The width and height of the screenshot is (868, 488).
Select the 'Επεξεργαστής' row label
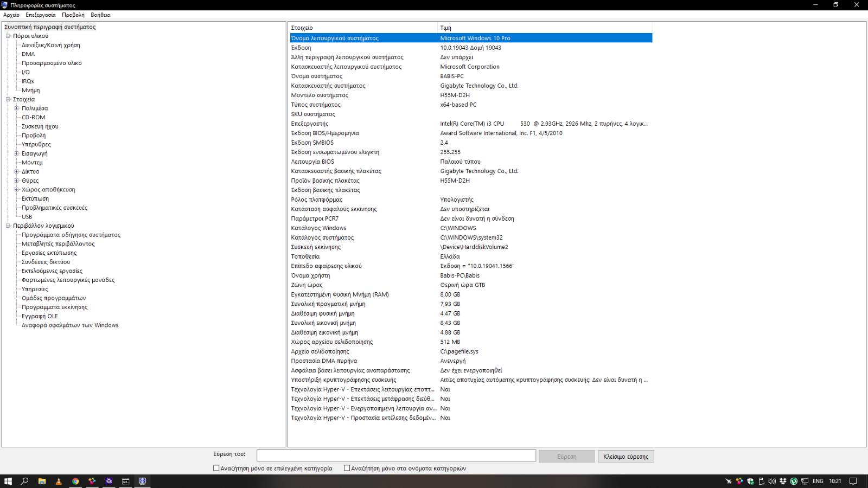click(x=310, y=124)
